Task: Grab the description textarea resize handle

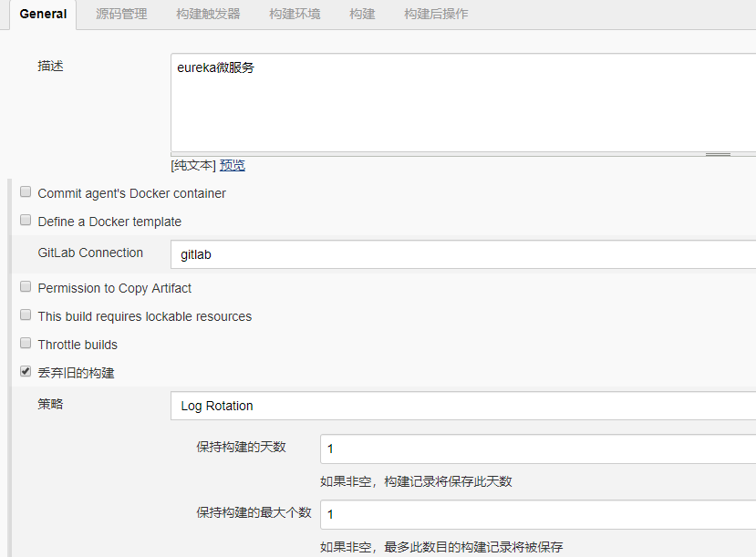Action: [x=718, y=155]
